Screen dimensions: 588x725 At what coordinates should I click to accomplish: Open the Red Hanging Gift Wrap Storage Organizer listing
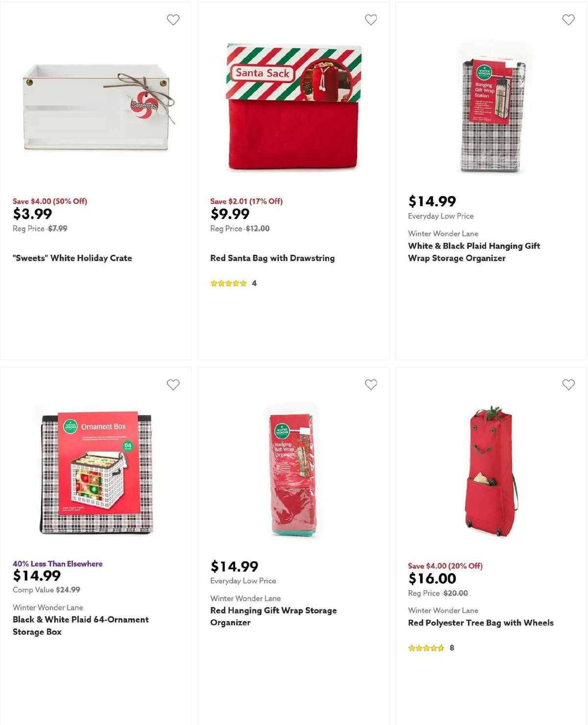[273, 616]
